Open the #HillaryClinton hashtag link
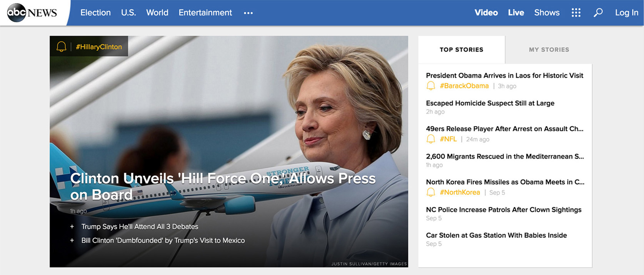Image resolution: width=644 pixels, height=275 pixels. (x=99, y=47)
